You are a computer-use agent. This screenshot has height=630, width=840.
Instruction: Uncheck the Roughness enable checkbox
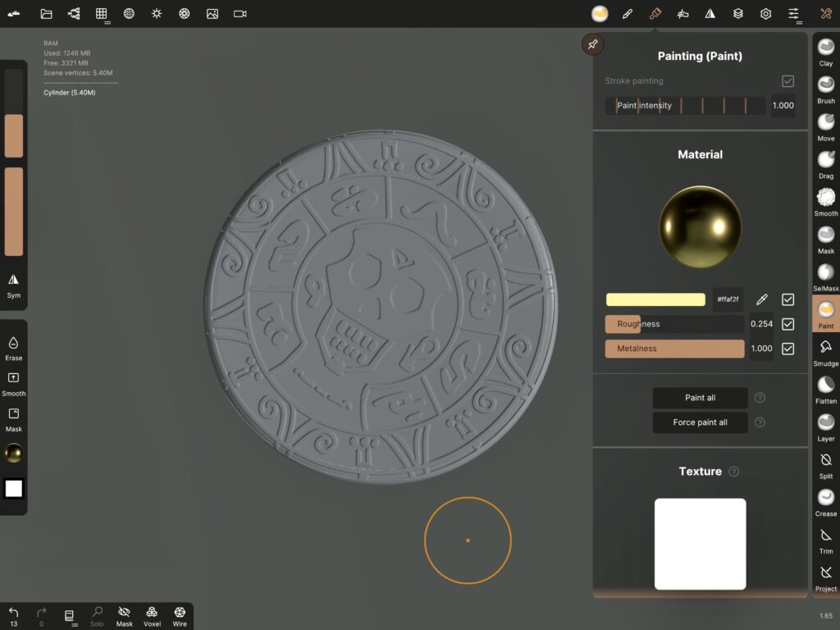[787, 324]
